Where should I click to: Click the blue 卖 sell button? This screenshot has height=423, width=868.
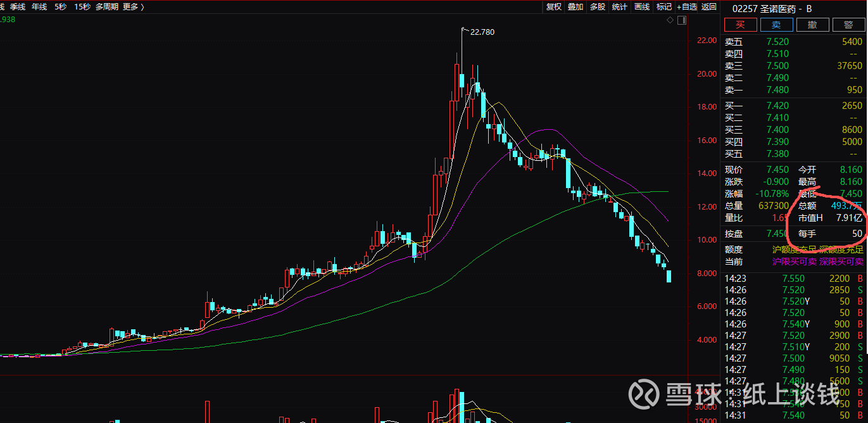pyautogui.click(x=776, y=25)
